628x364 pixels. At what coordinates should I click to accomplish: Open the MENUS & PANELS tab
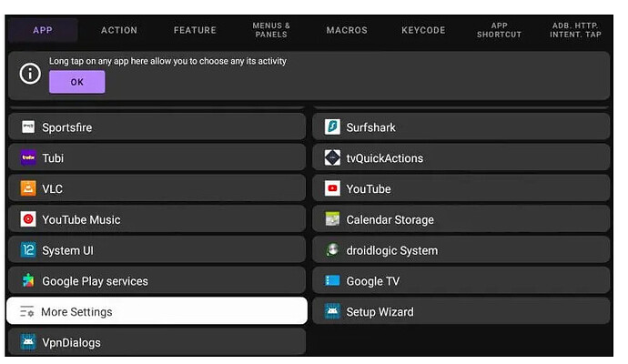pos(271,30)
